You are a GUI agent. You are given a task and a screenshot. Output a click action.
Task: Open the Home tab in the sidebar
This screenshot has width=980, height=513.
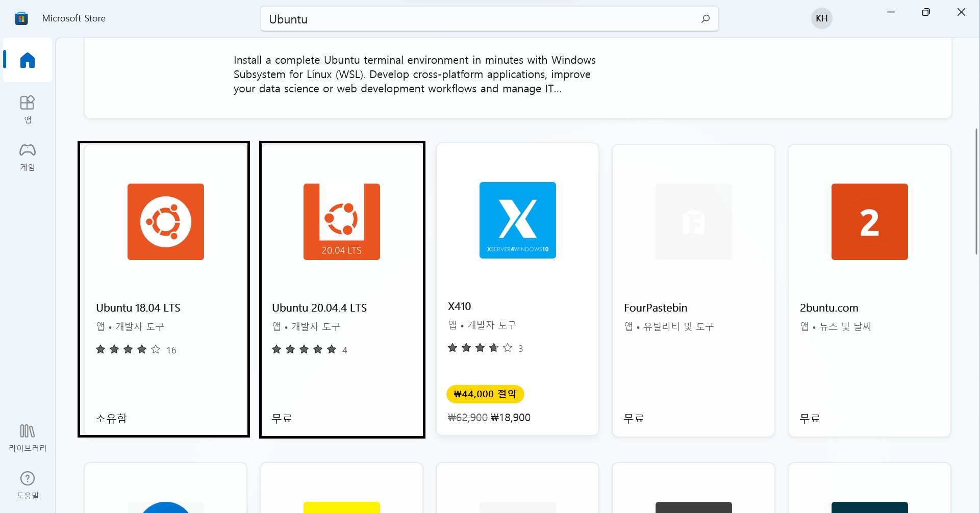[28, 60]
